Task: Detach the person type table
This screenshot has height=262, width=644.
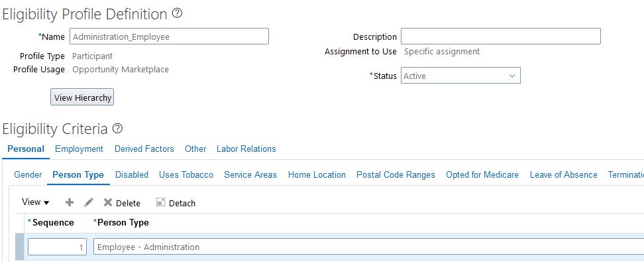Action: pyautogui.click(x=176, y=203)
